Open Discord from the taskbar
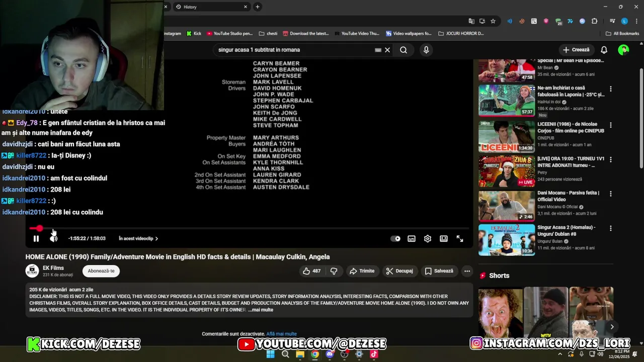Image resolution: width=644 pixels, height=362 pixels. click(330, 354)
